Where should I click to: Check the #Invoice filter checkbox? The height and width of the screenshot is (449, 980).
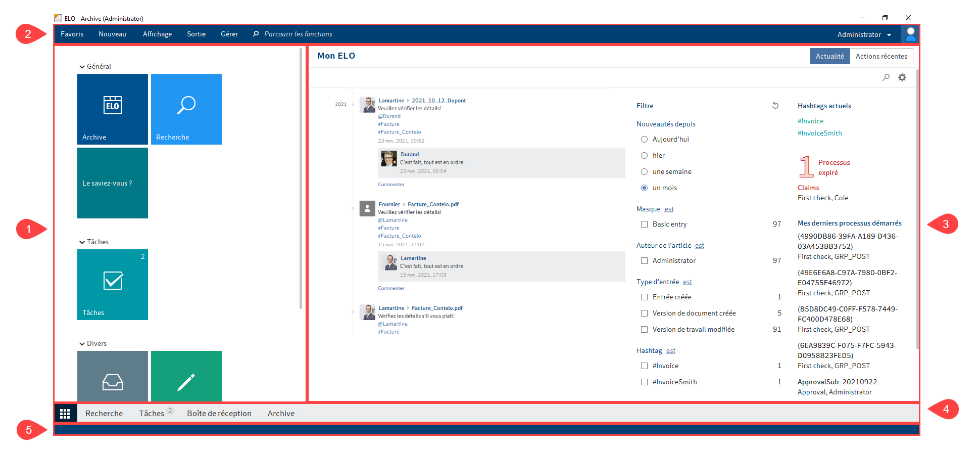(644, 366)
